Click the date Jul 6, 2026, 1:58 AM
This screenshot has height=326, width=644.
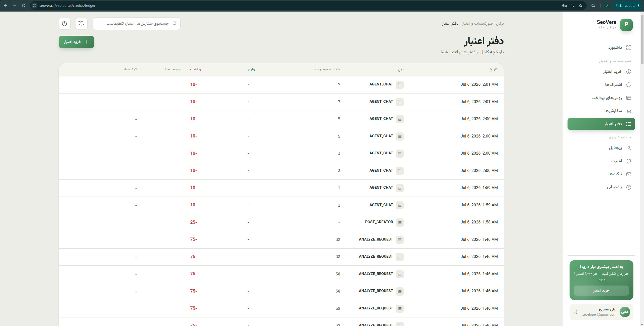click(479, 222)
